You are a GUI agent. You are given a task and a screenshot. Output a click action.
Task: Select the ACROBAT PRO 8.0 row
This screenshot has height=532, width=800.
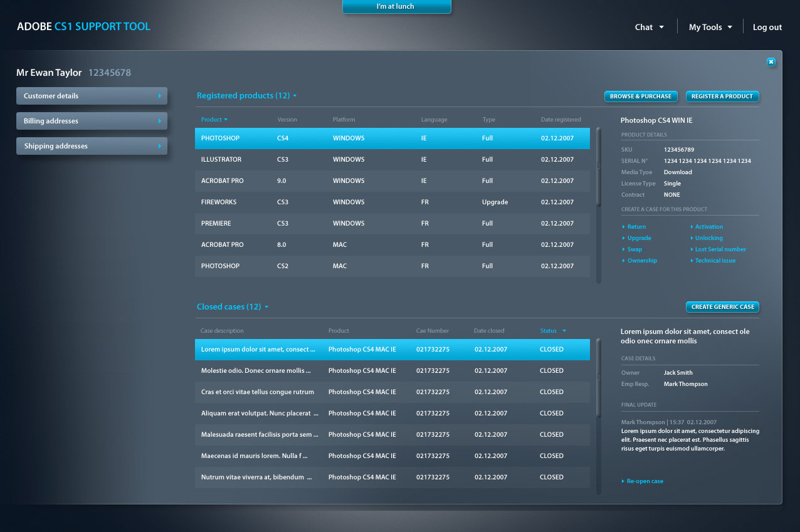[x=392, y=244]
